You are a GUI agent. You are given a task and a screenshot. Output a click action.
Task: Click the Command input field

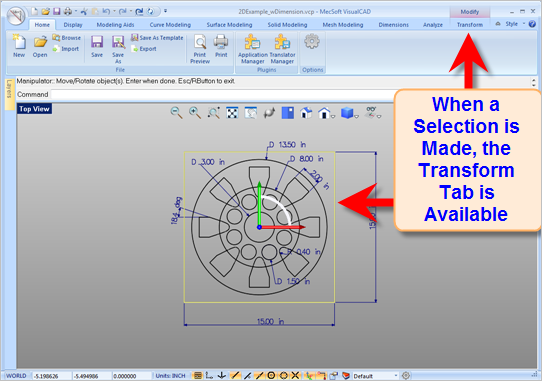pyautogui.click(x=222, y=94)
